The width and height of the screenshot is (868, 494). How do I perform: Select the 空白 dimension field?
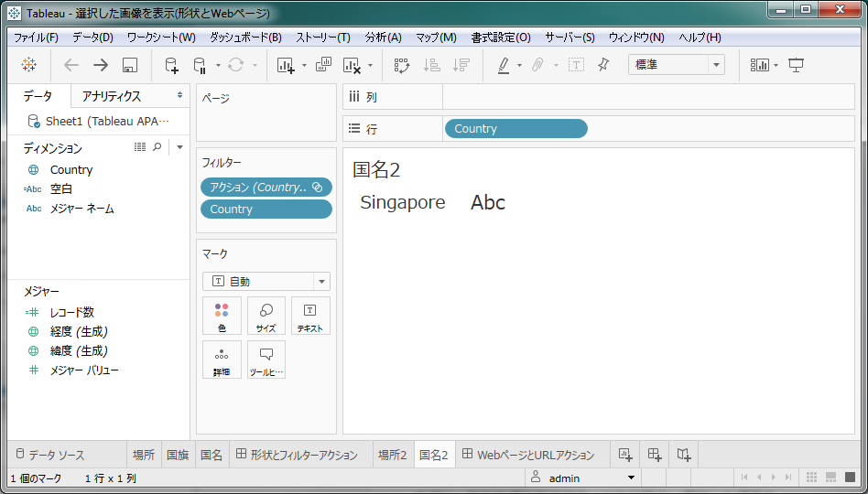pos(61,189)
